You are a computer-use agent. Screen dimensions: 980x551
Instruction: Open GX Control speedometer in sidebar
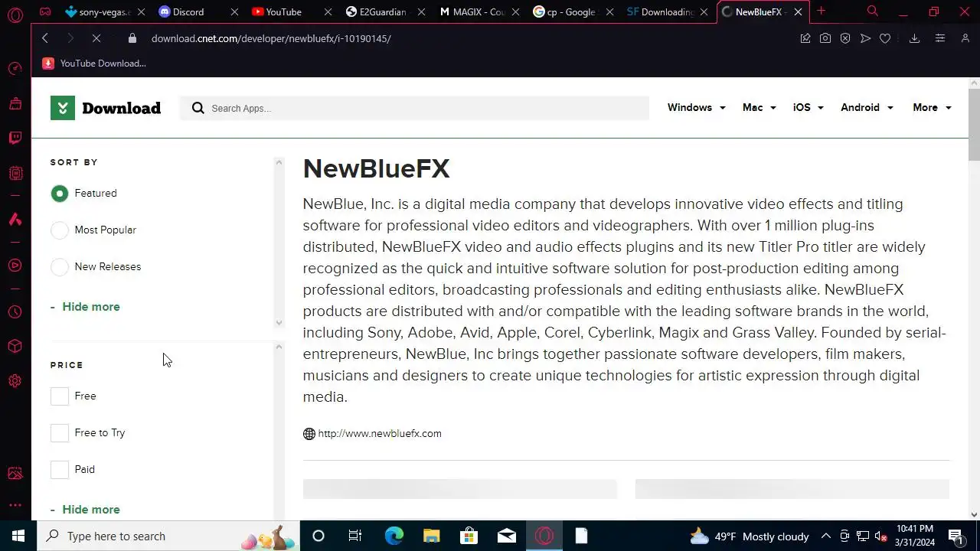[15, 69]
